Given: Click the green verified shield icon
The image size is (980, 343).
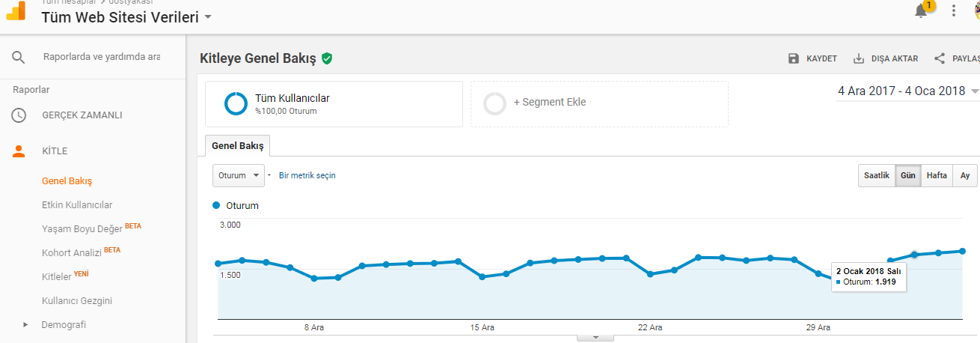Looking at the screenshot, I should [x=327, y=58].
